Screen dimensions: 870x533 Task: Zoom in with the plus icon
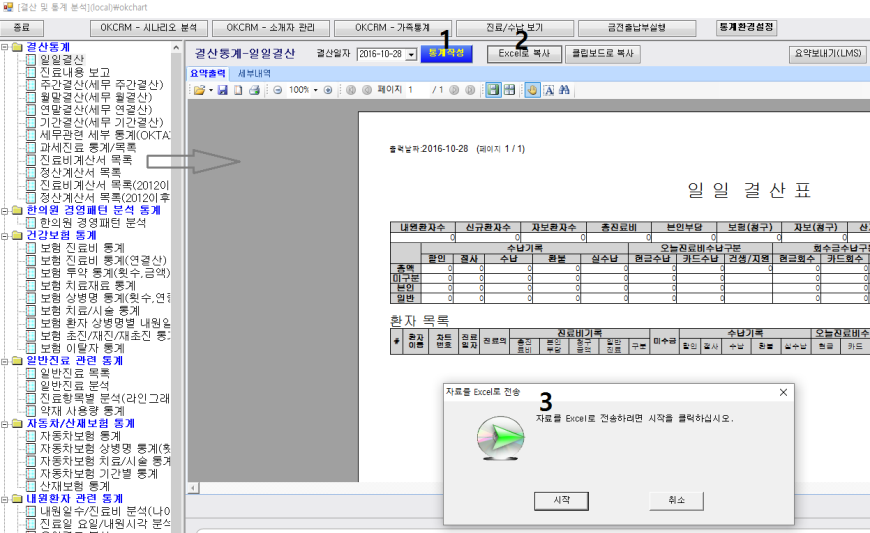[328, 90]
